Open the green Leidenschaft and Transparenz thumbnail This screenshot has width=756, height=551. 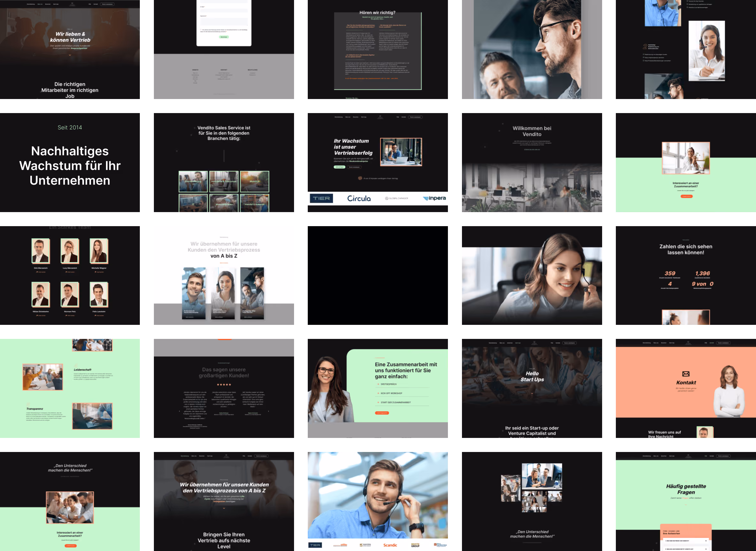70,388
